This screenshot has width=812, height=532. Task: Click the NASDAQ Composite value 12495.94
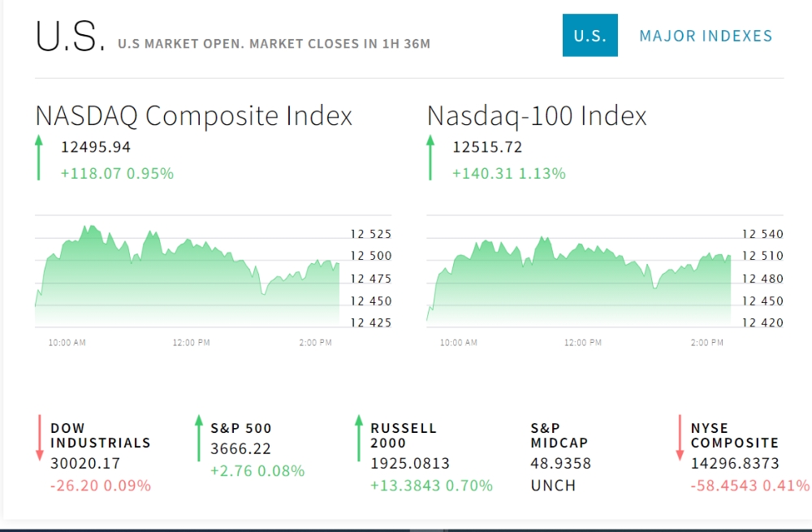pos(96,147)
